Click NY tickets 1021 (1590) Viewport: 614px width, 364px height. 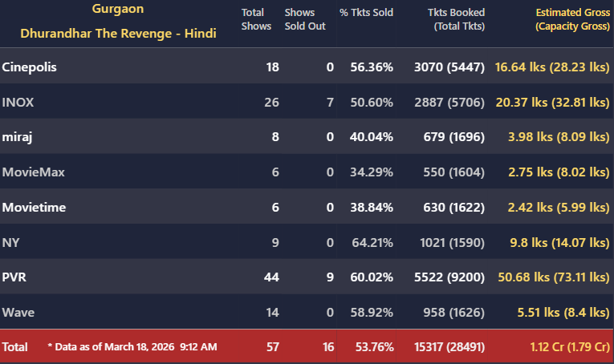[x=453, y=243]
